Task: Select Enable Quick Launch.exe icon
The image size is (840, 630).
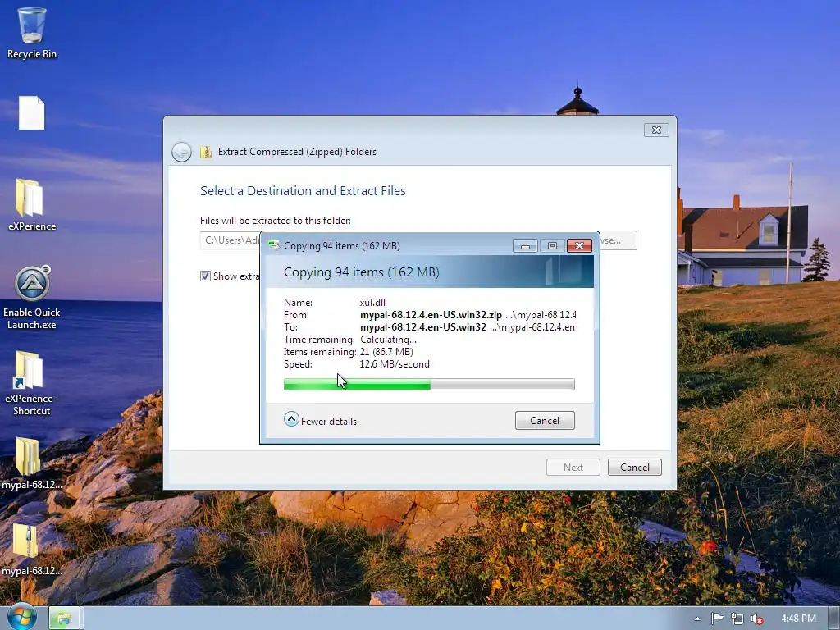Action: (32, 297)
